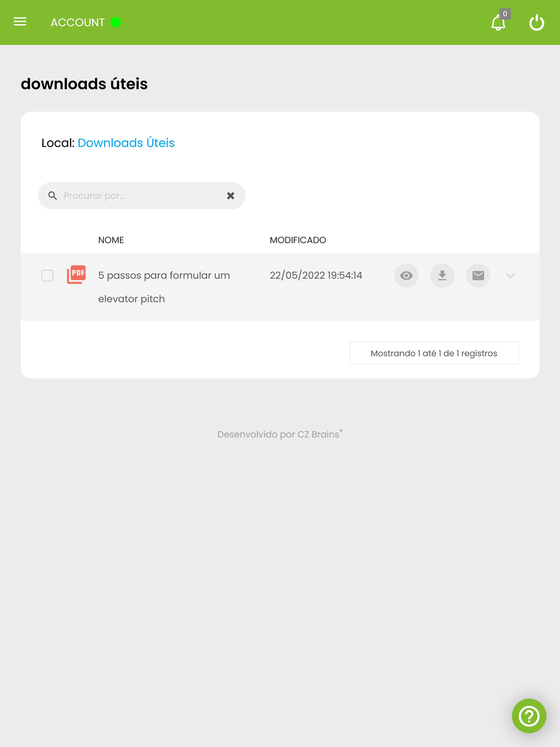This screenshot has height=747, width=560.
Task: Check the elevator pitch file checkbox
Action: tap(47, 276)
